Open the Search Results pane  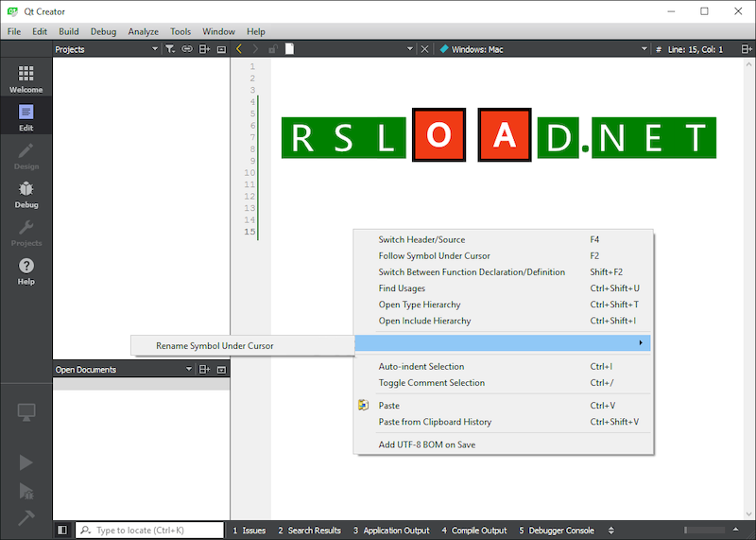point(309,530)
